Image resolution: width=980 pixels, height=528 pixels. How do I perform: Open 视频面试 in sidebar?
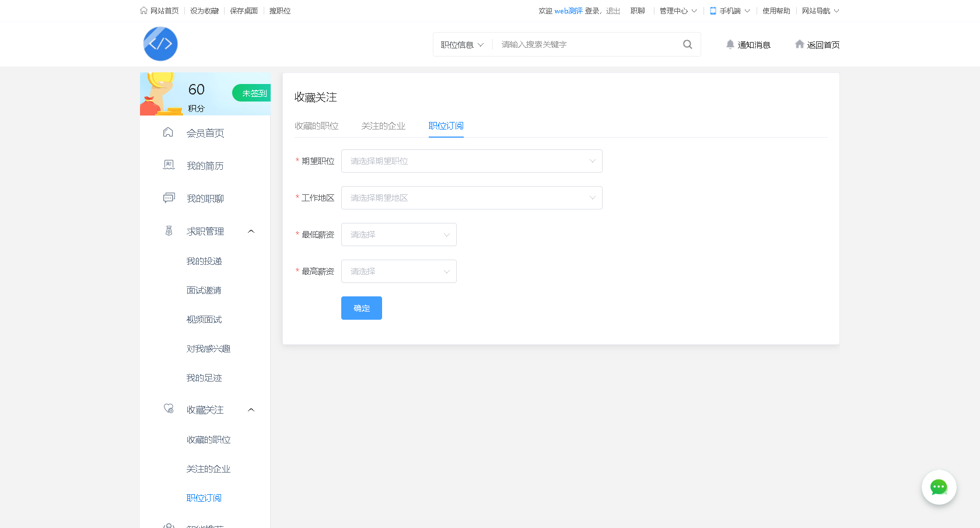click(204, 320)
